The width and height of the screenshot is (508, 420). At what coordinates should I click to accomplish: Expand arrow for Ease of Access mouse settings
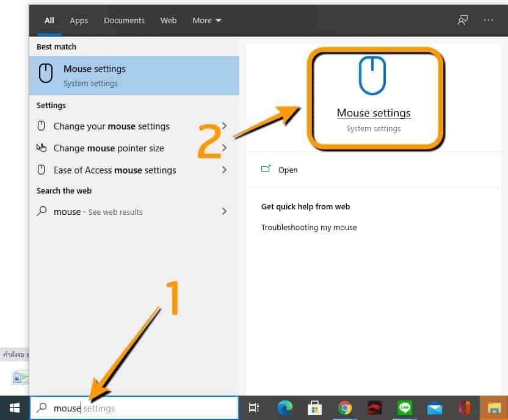[225, 170]
